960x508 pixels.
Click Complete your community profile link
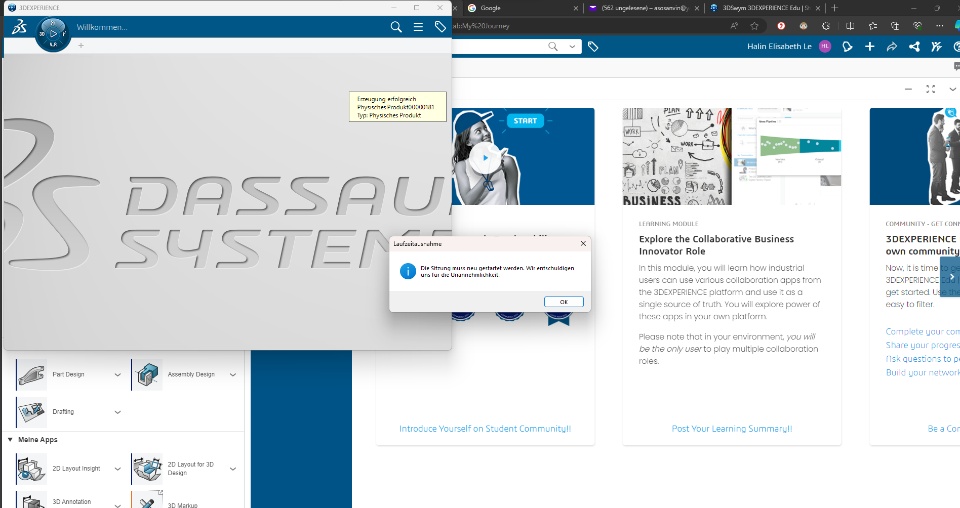922,331
